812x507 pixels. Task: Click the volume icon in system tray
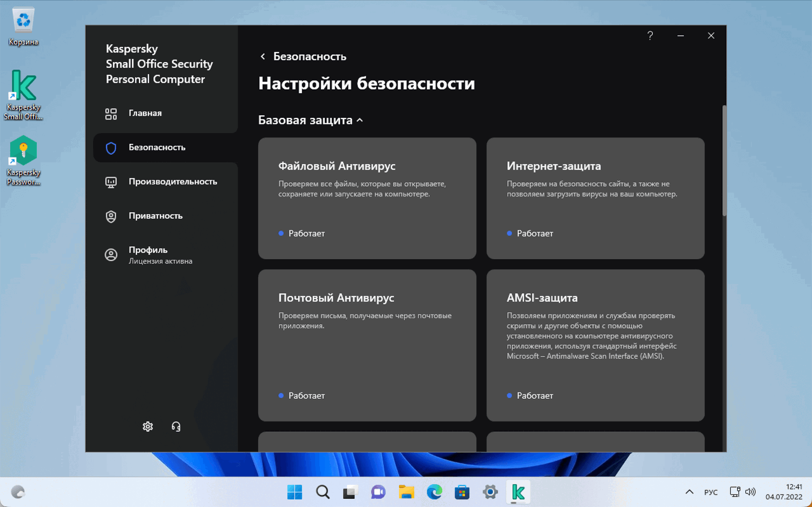click(x=750, y=492)
